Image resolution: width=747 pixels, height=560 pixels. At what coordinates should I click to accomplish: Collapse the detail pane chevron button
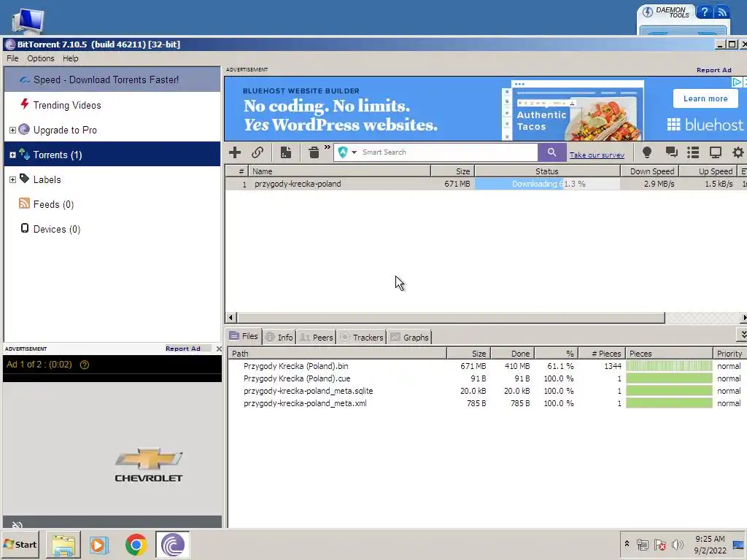(742, 334)
